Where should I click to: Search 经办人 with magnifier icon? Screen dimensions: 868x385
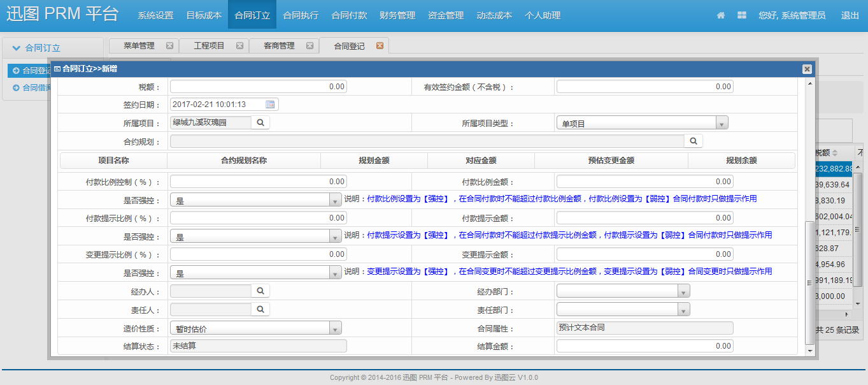260,291
